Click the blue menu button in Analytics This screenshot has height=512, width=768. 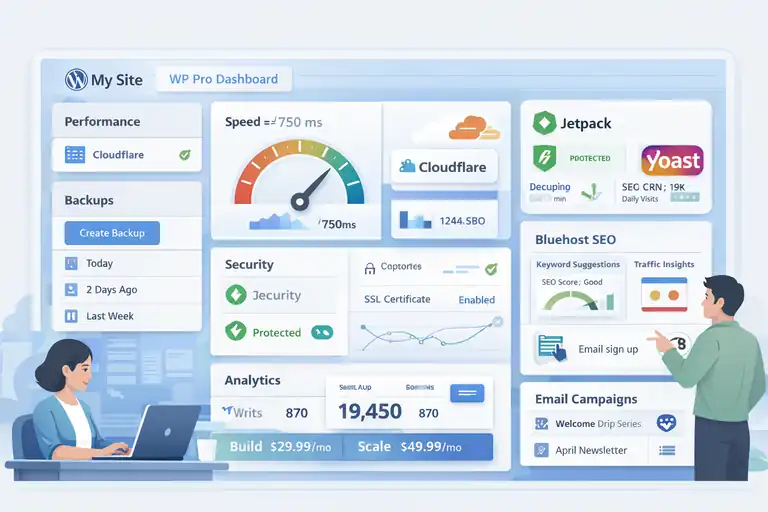click(x=467, y=393)
